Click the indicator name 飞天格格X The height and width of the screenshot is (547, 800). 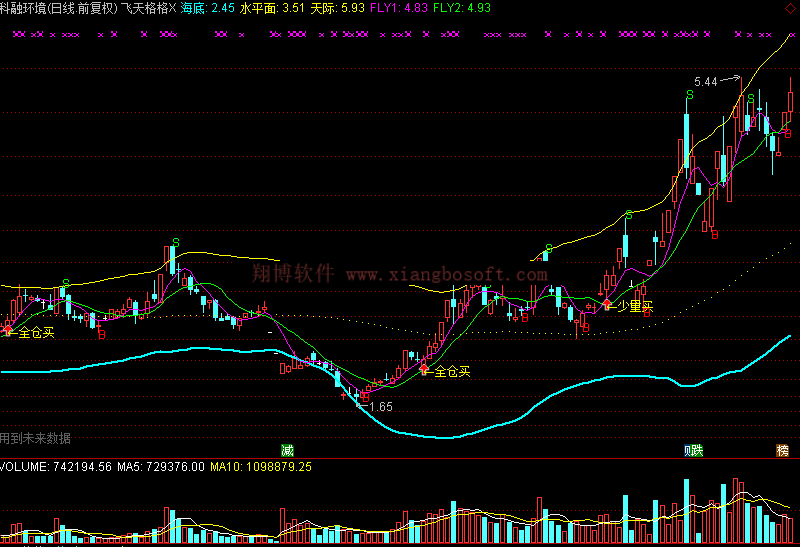pos(148,8)
